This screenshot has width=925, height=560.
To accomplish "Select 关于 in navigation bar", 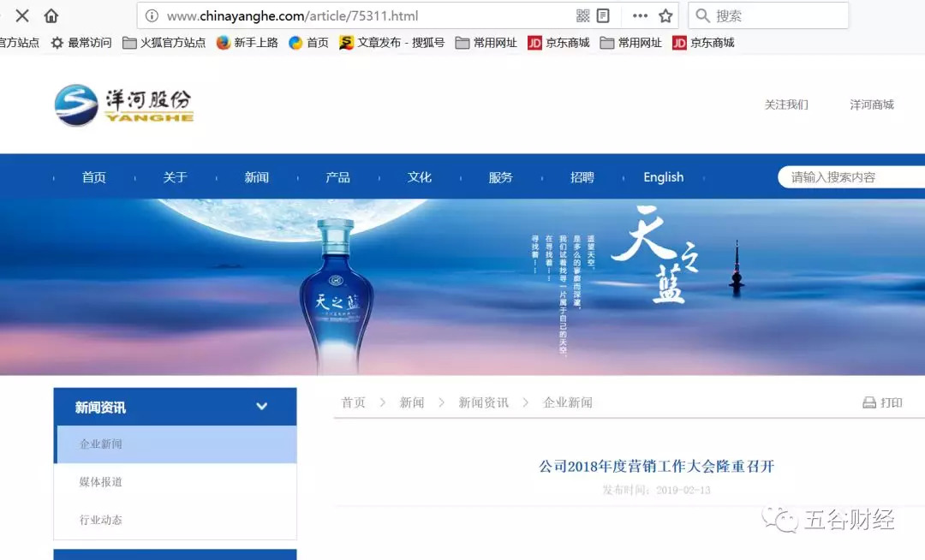I will tap(176, 177).
